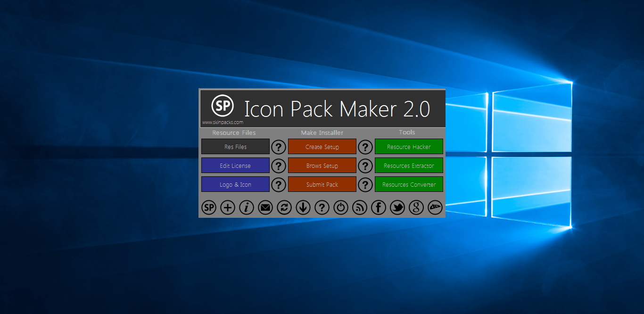
Task: Click the power exit icon
Action: pyautogui.click(x=341, y=207)
